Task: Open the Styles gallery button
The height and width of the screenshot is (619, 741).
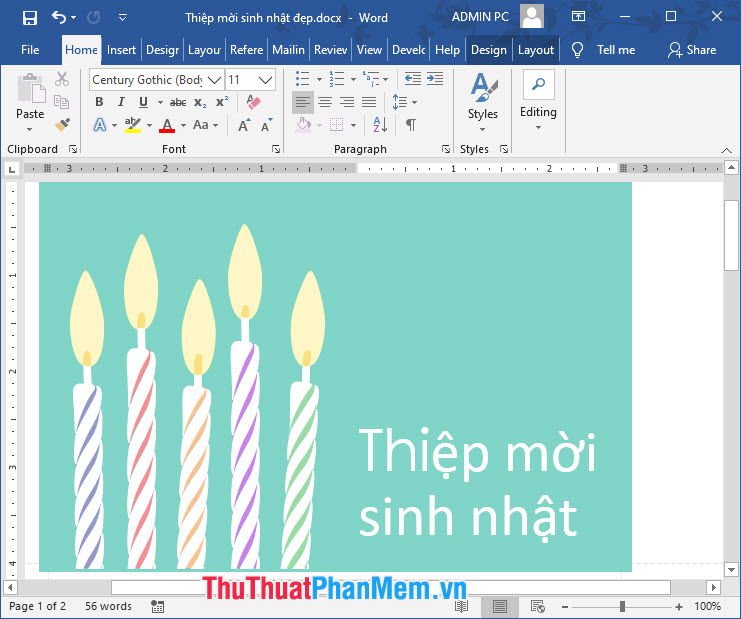Action: coord(483,103)
